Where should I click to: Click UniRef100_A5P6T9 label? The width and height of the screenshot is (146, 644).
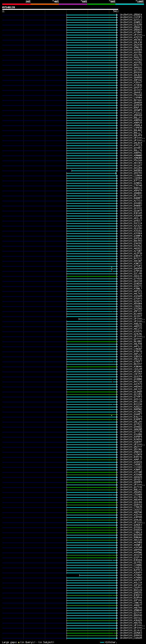[131, 191]
